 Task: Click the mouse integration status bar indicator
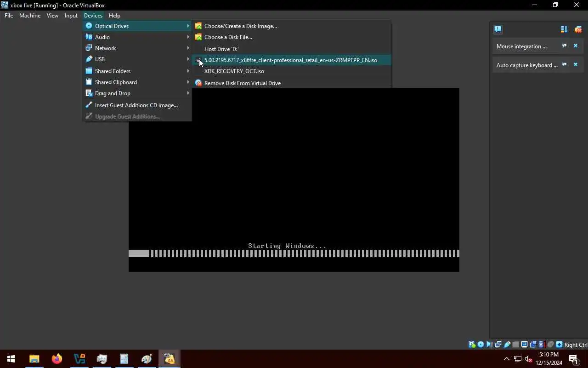pyautogui.click(x=550, y=345)
